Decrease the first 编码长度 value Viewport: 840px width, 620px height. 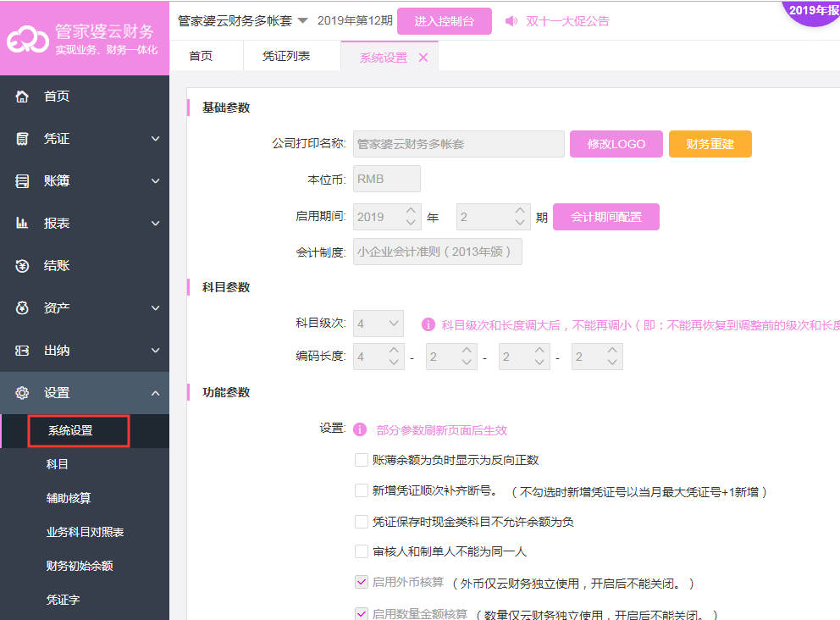(x=394, y=363)
